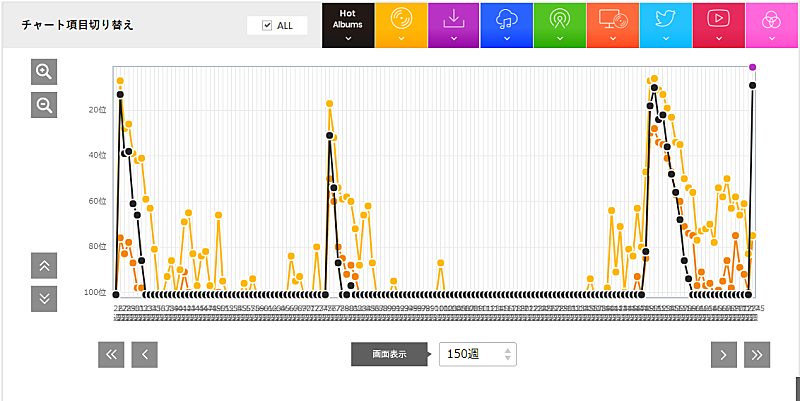Expand the red-orange computer disc lookup item
The width and height of the screenshot is (800, 401).
[613, 24]
